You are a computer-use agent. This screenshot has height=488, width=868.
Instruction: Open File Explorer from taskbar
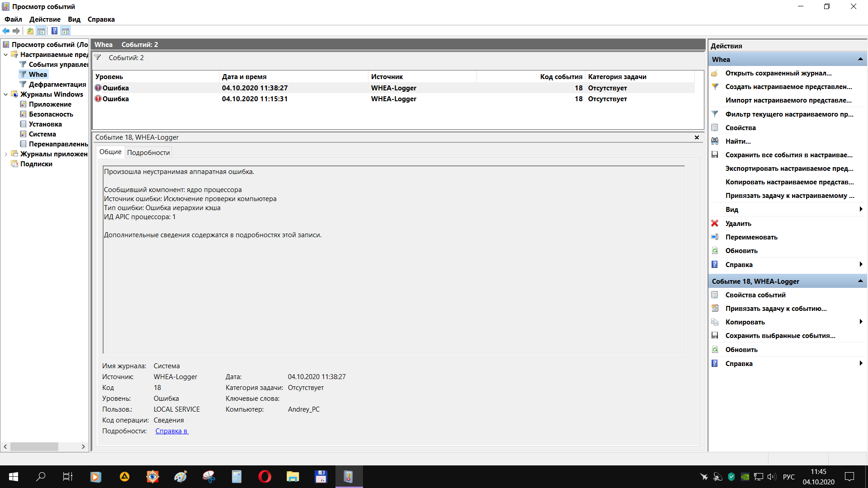coord(293,477)
